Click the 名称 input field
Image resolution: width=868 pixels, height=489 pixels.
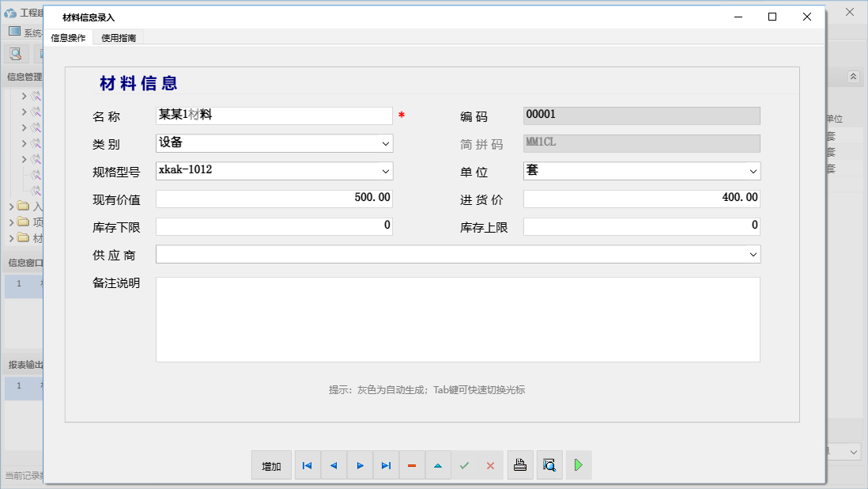point(274,116)
